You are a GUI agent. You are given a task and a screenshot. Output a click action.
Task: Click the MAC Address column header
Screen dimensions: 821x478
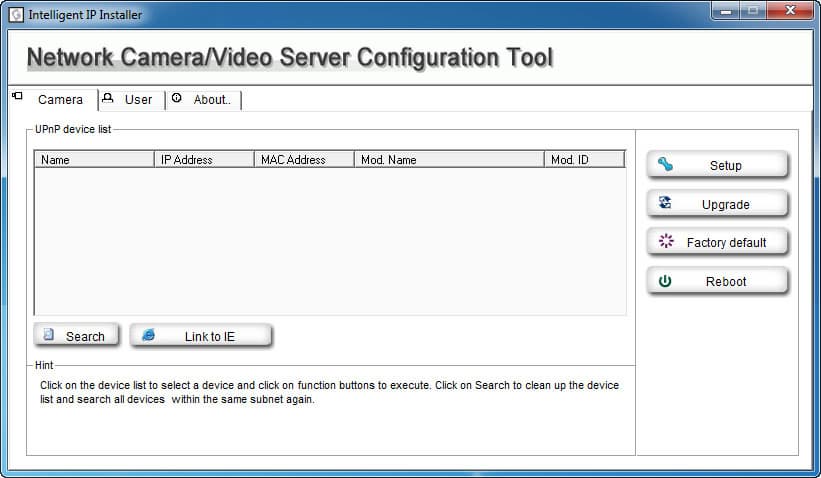click(304, 160)
